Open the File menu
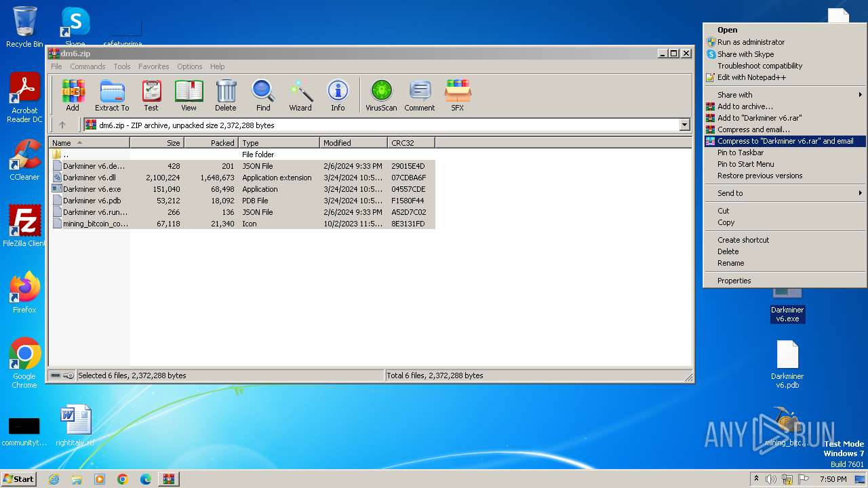The width and height of the screenshot is (868, 488). (56, 66)
